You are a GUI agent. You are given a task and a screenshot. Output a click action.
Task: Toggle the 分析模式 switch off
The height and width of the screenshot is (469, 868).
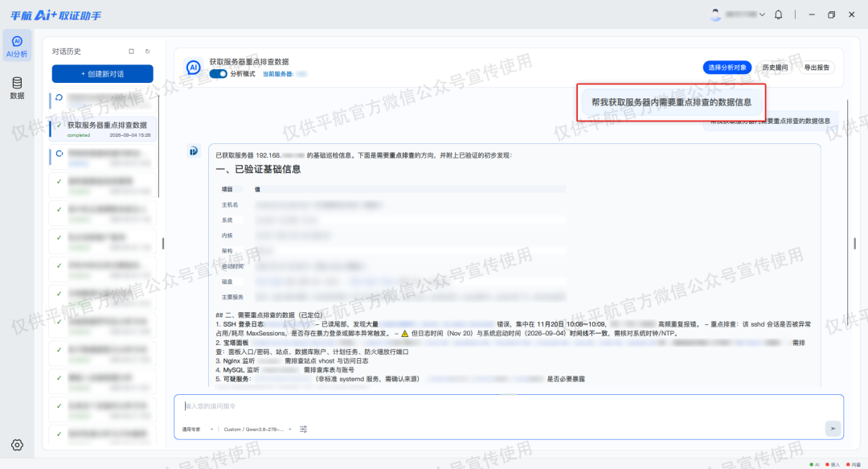[218, 74]
